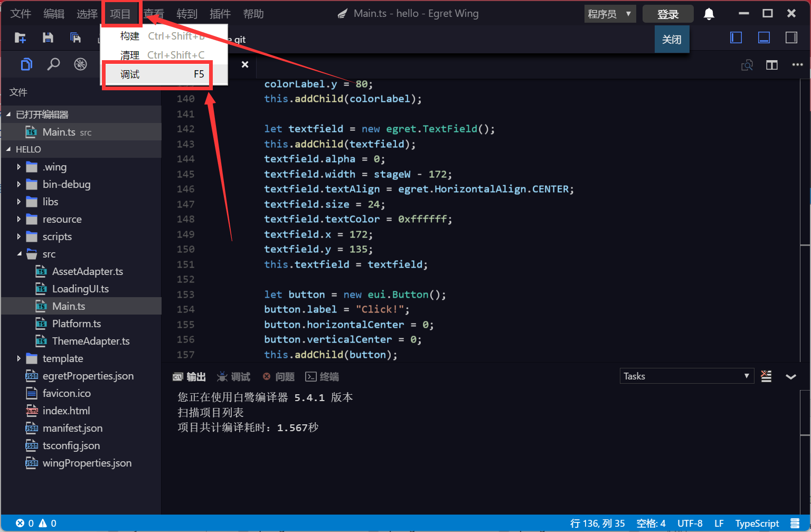Click the notification bell icon
Screen dimensions: 811x532
[709, 14]
